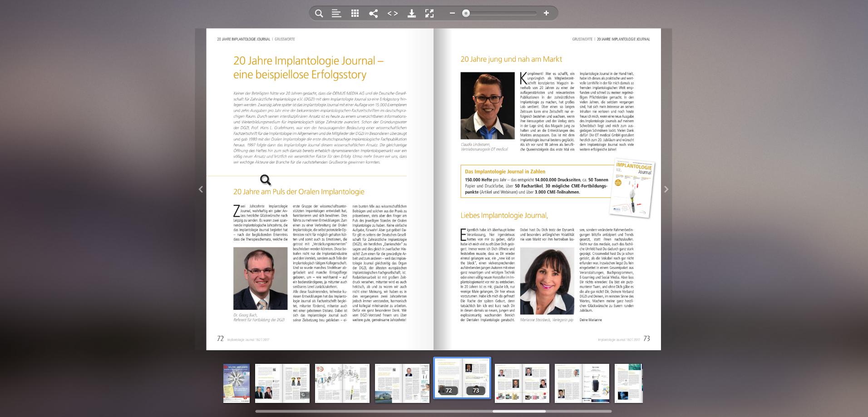Select the page 73 thumbnail
868x417 pixels.
(476, 378)
